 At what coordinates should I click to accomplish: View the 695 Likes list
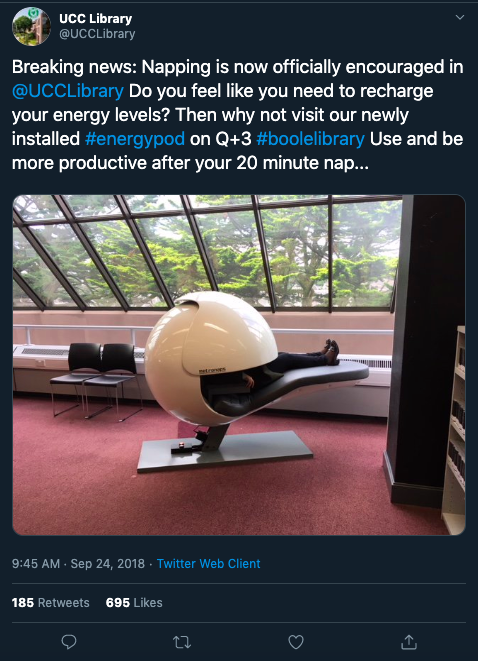tap(134, 603)
